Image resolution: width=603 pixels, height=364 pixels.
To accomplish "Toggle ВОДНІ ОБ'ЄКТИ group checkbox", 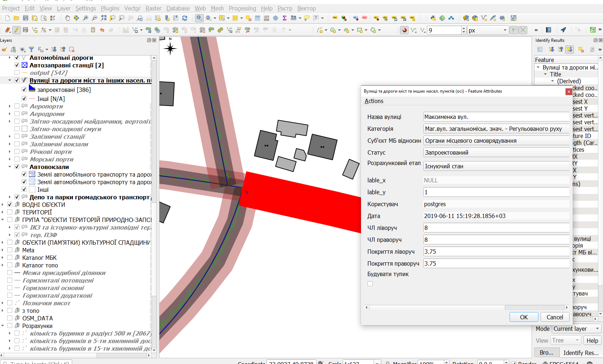I will pyautogui.click(x=10, y=205).
